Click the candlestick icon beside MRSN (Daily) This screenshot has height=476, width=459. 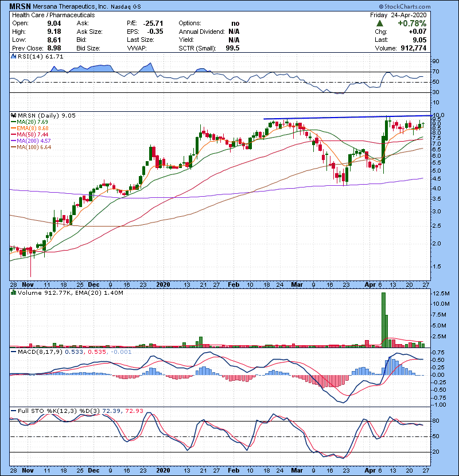pyautogui.click(x=13, y=115)
